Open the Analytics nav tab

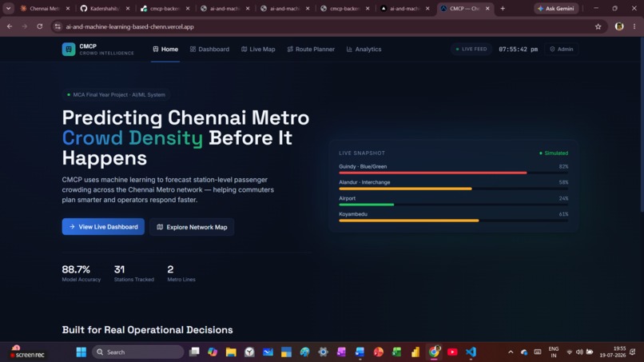coord(364,50)
